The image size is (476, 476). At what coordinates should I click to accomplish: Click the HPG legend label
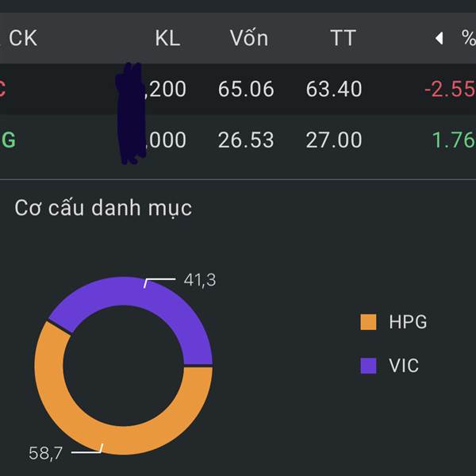(x=408, y=322)
